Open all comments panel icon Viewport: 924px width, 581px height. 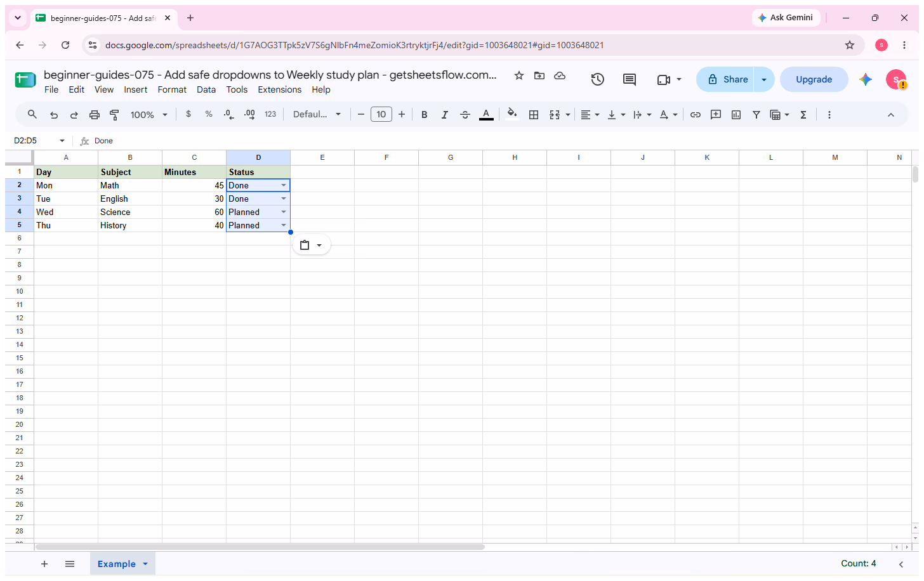(630, 79)
